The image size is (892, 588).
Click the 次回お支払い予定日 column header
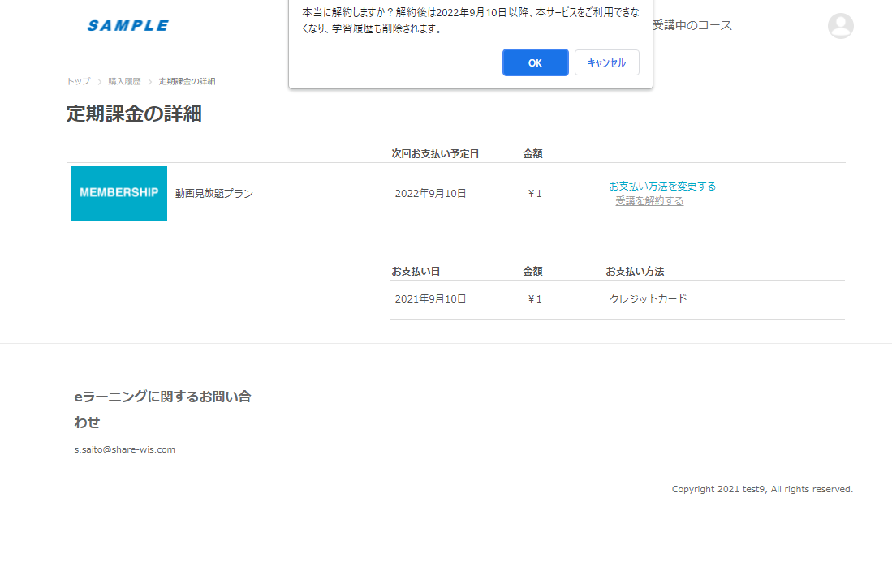[x=435, y=153]
